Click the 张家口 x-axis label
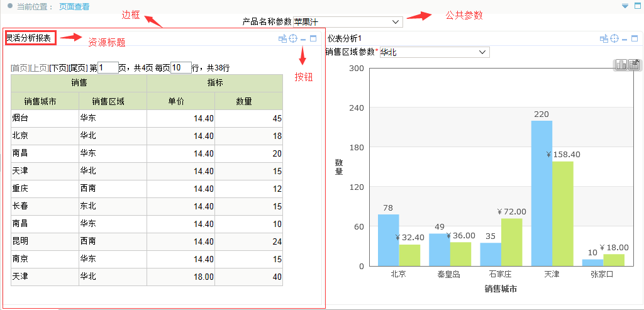This screenshot has height=310, width=644. 603,274
